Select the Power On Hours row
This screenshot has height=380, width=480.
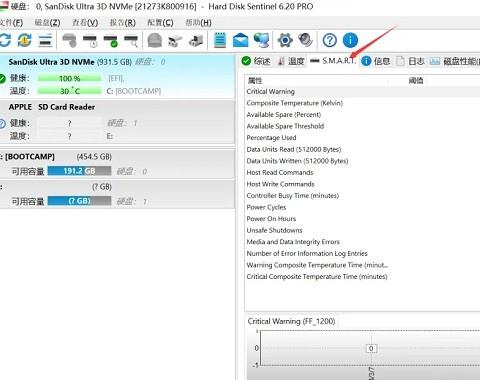(x=362, y=219)
